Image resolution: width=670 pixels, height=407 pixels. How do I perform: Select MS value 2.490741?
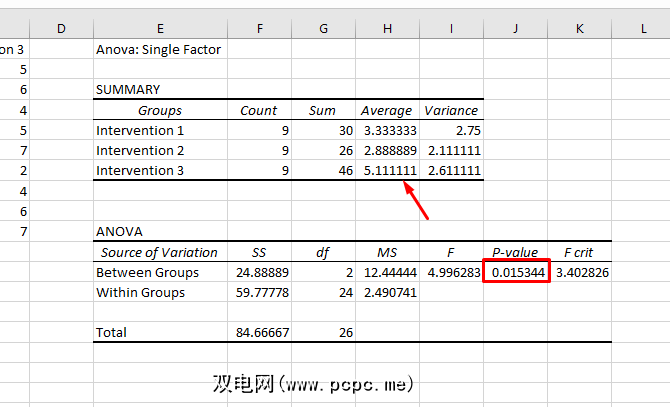tap(388, 292)
